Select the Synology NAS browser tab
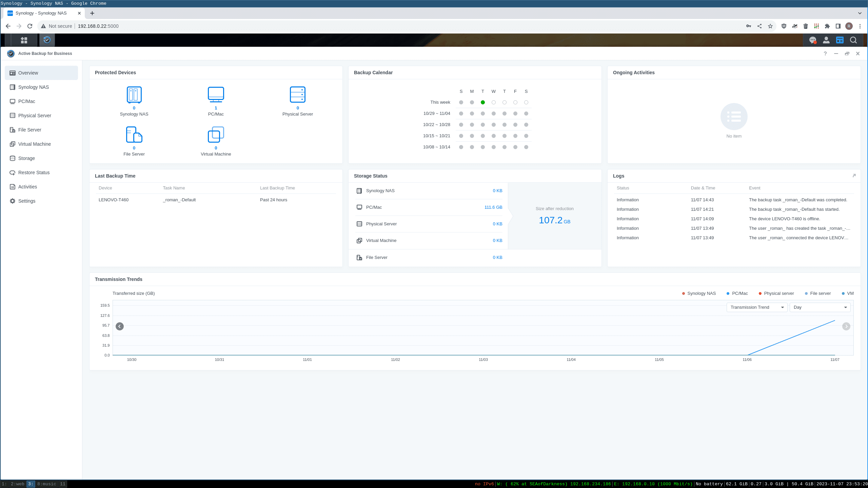 (44, 13)
